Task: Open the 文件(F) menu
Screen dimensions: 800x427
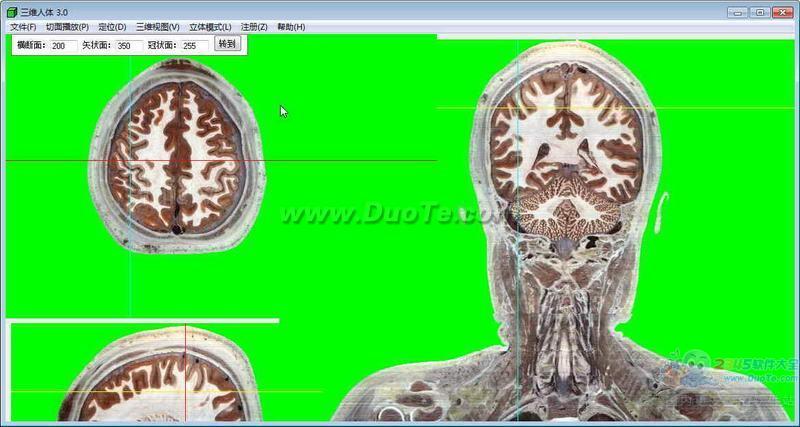Action: pyautogui.click(x=23, y=27)
